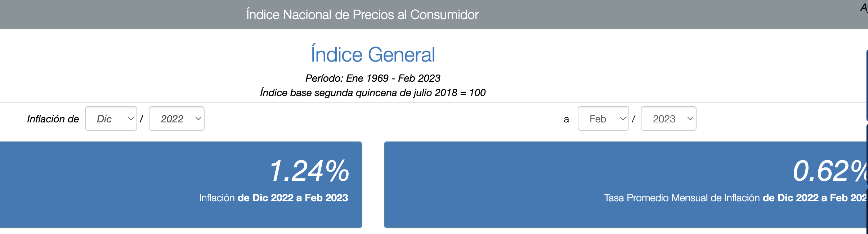The image size is (868, 234).
Task: Click the chevron arrow beside Dic
Action: [131, 118]
